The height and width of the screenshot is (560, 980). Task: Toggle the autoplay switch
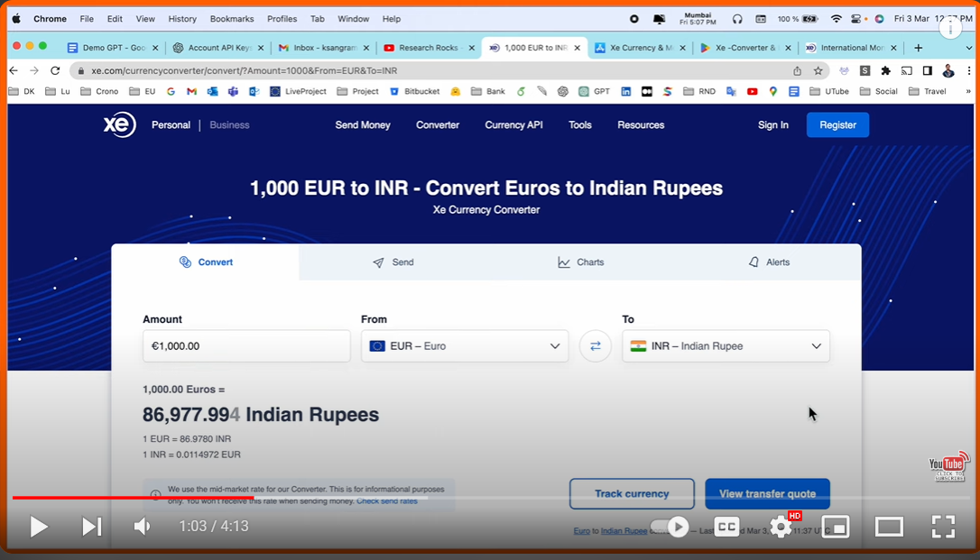pos(670,527)
